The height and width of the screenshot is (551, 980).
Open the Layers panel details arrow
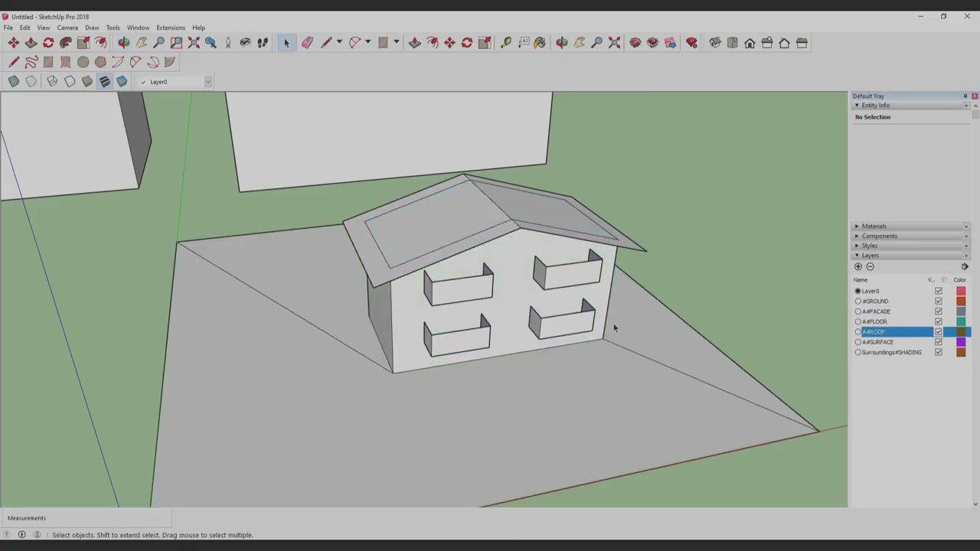click(965, 266)
